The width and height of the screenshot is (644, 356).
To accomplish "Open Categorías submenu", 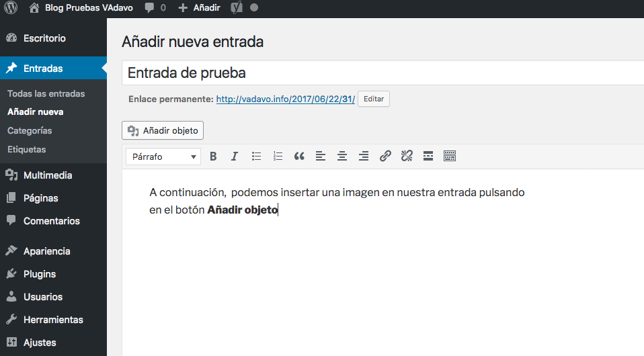I will click(x=30, y=130).
